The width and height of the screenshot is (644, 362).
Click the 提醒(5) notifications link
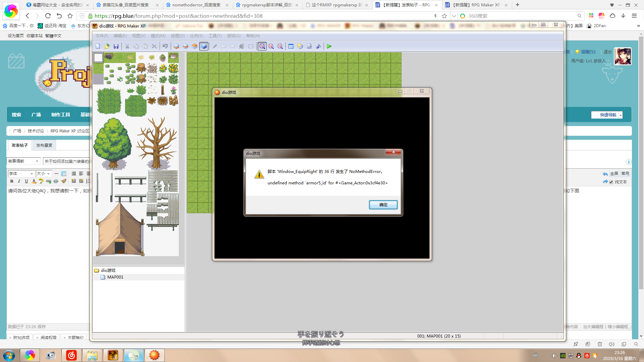588,52
